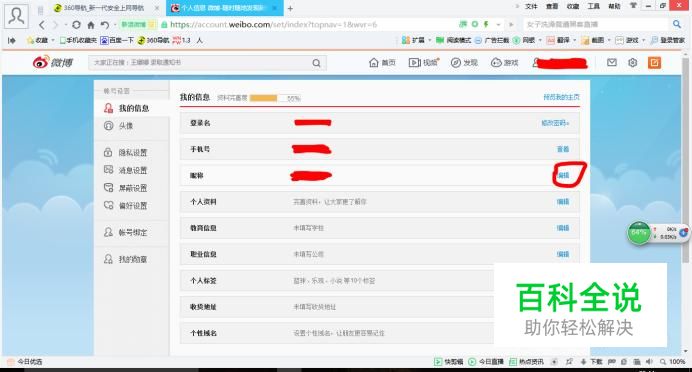Viewport: 692px width, 372px height.
Task: Click 查看 link in 手机号 row
Action: pos(563,149)
